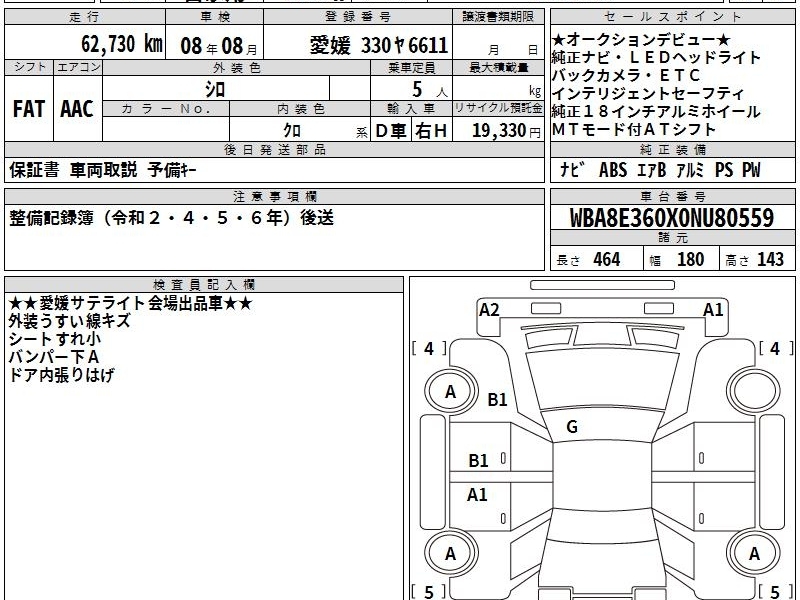
Task: Select エアB airbag equipment entry
Action: [652, 170]
